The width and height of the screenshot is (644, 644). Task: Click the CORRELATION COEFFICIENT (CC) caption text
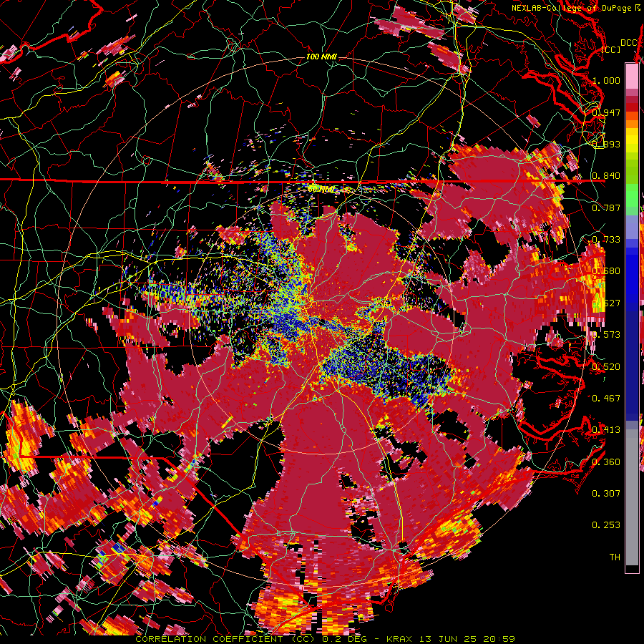coord(225,639)
